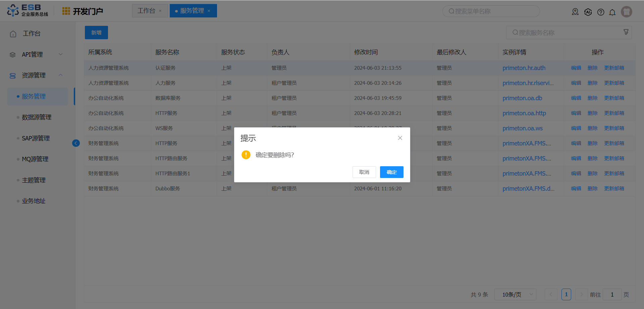Close the 服务管理 tab

(209, 11)
